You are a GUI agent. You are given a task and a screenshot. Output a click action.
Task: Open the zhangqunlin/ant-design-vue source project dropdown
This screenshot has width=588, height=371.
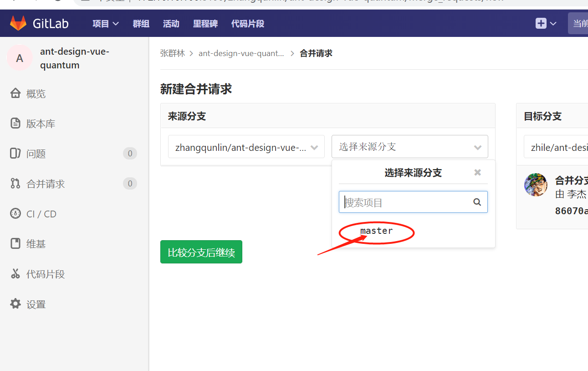[246, 147]
